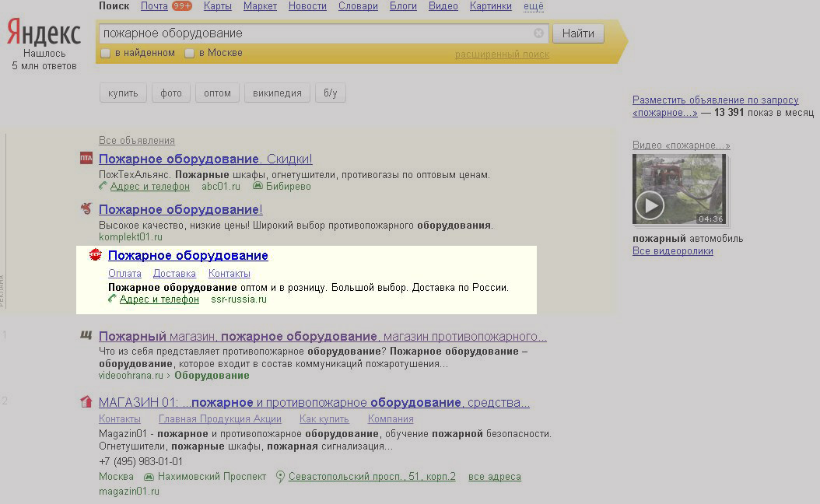
Task: Click the 99+ mail counter badge
Action: 182,6
